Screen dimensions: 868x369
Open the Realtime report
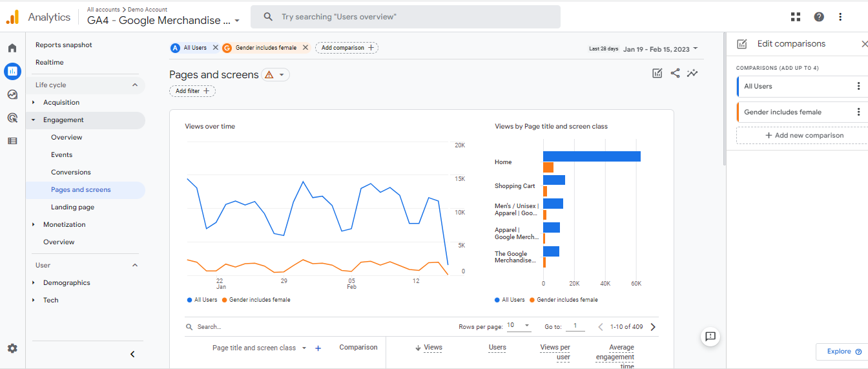click(x=50, y=62)
